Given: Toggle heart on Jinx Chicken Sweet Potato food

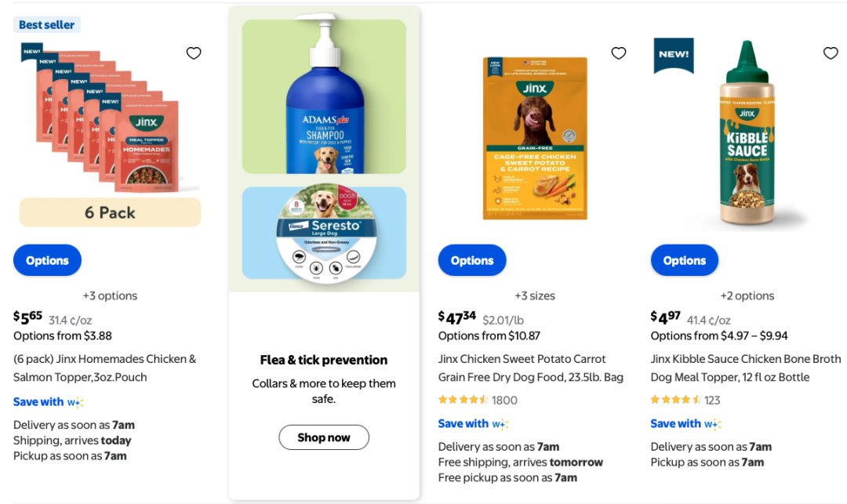Looking at the screenshot, I should pyautogui.click(x=619, y=53).
